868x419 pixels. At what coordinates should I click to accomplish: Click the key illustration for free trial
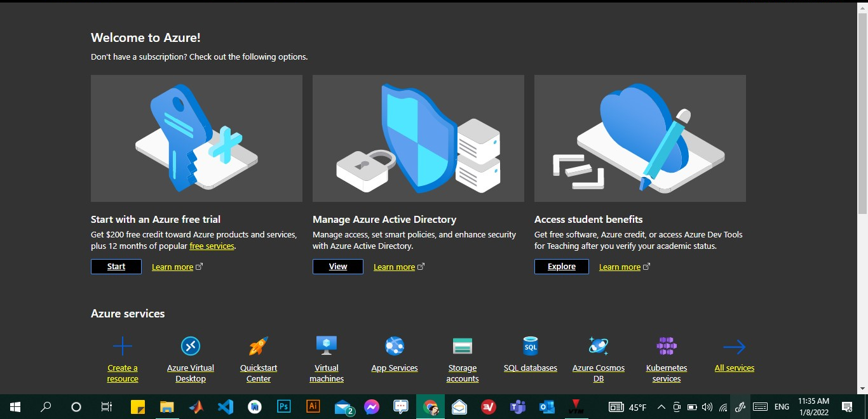point(196,138)
